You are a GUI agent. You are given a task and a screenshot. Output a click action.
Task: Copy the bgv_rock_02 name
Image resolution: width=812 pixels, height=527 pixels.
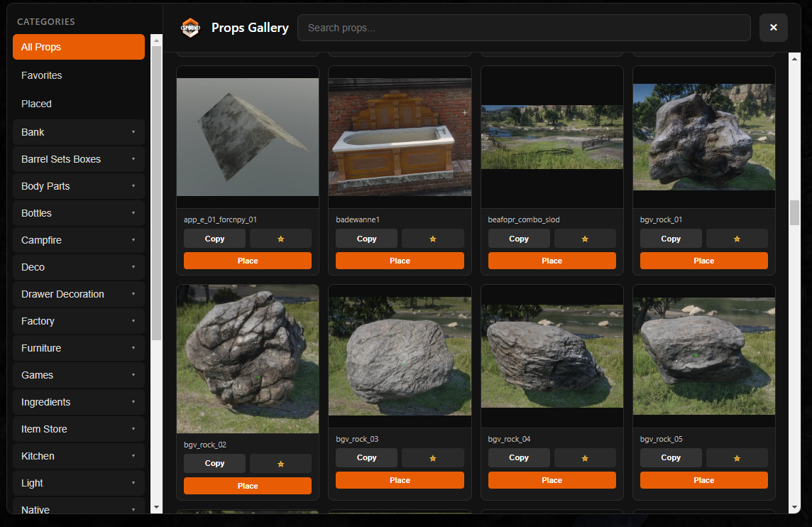point(214,463)
